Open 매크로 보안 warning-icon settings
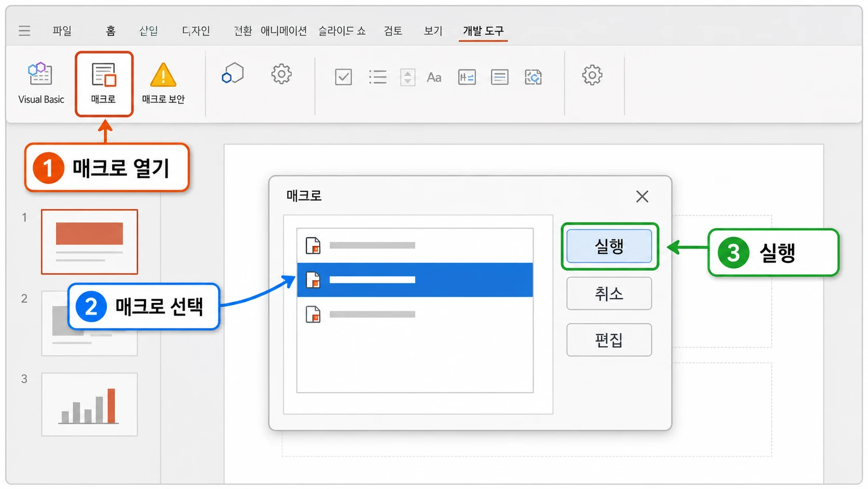 163,83
